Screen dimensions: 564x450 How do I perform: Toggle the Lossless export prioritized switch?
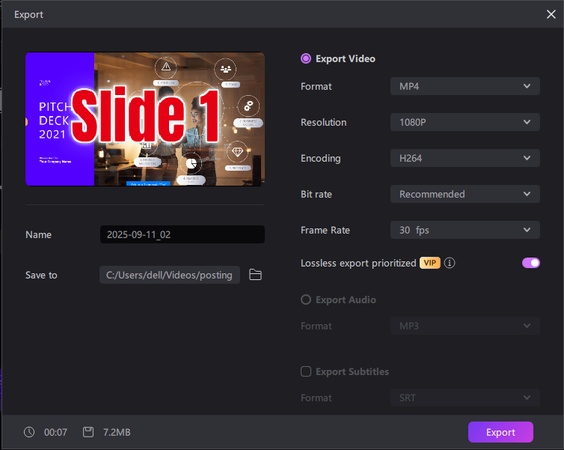pyautogui.click(x=531, y=263)
